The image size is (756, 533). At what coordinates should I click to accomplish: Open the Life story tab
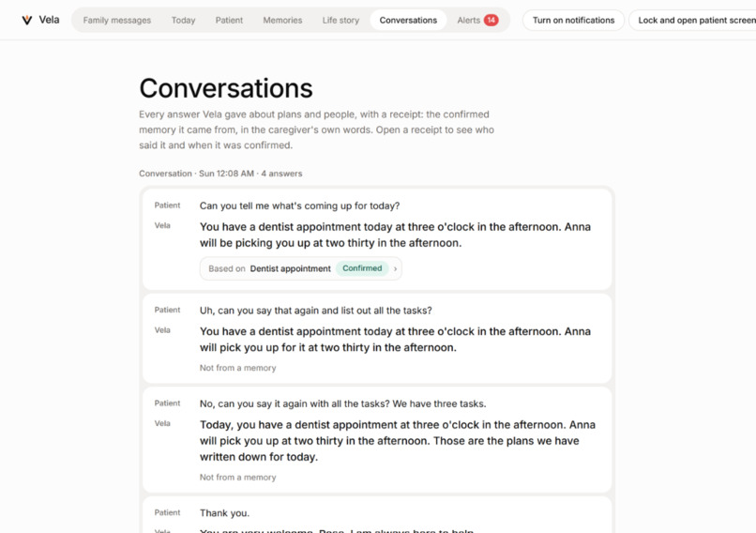click(x=340, y=21)
